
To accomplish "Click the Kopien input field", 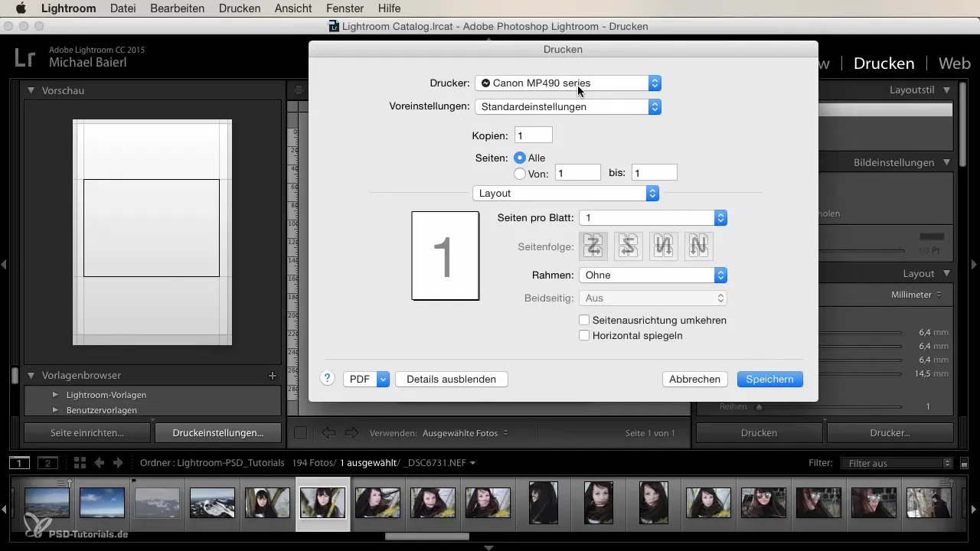I will click(x=533, y=135).
